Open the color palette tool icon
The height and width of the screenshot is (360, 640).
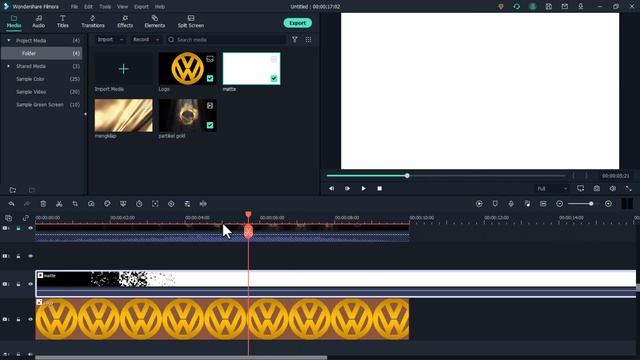pyautogui.click(x=107, y=204)
